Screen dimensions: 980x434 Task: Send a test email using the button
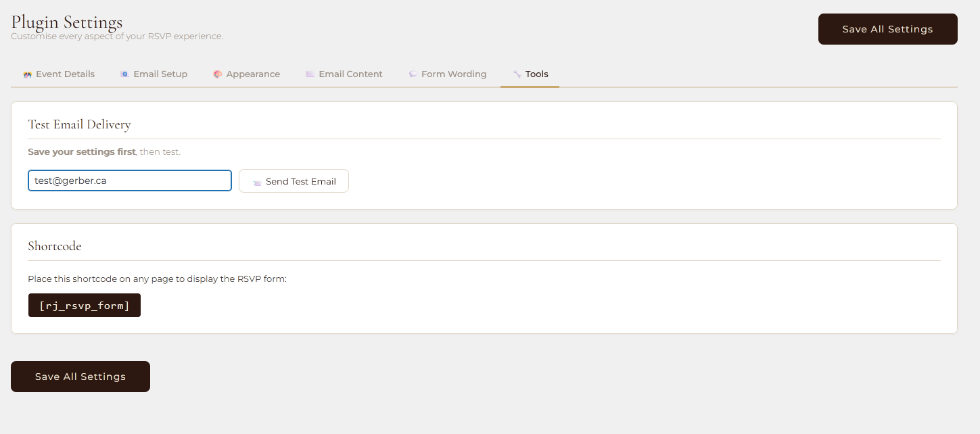tap(294, 181)
